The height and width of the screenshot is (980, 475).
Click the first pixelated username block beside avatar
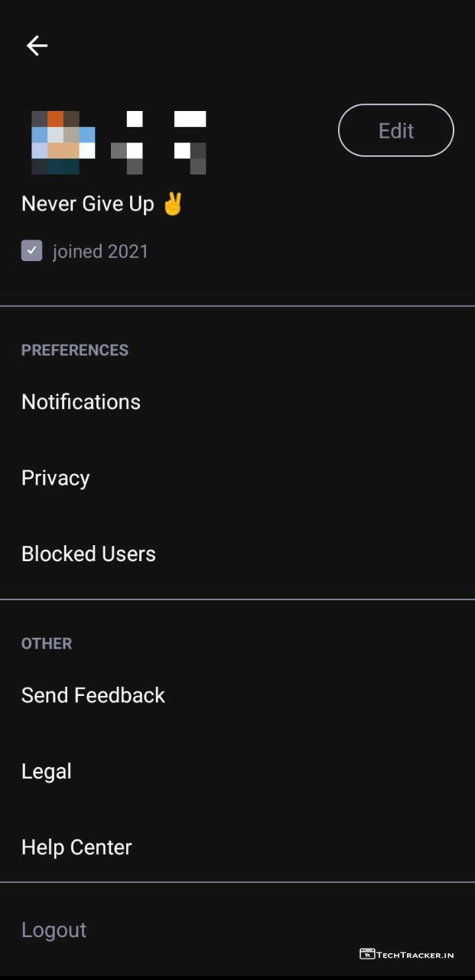[128, 142]
